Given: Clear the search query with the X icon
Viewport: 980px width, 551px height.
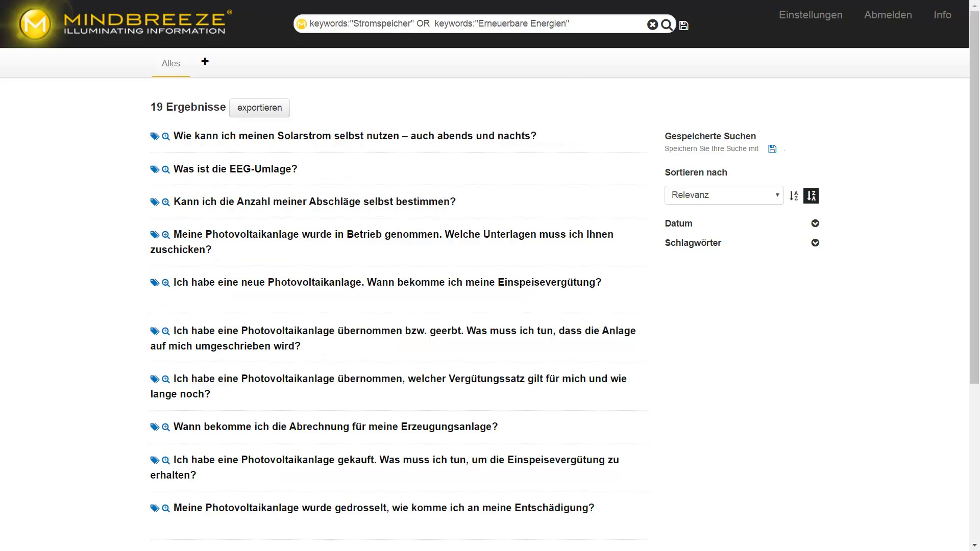Looking at the screenshot, I should [652, 24].
